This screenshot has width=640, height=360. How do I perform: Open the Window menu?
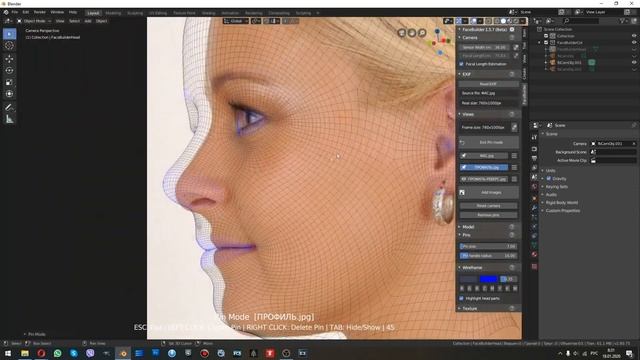click(57, 12)
